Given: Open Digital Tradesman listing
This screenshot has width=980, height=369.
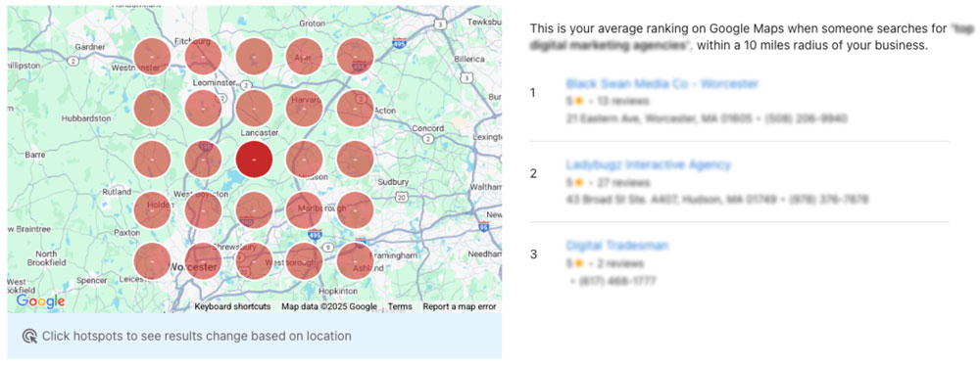Looking at the screenshot, I should click(x=616, y=246).
